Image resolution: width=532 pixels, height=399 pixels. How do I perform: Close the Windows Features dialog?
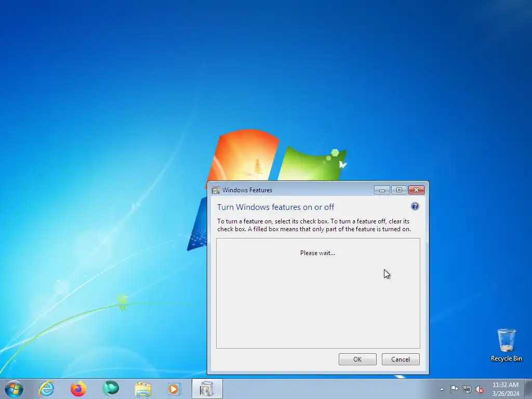pyautogui.click(x=416, y=190)
